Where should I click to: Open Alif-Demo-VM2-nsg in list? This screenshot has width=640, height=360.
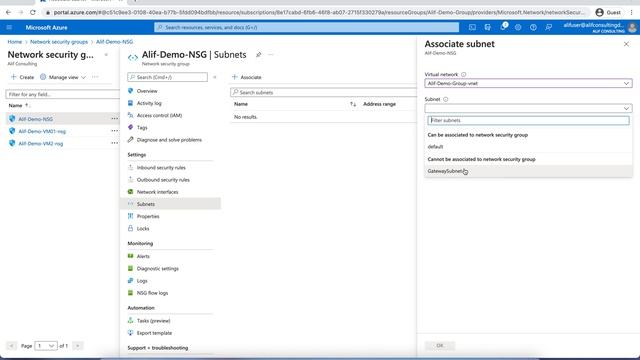coord(41,143)
